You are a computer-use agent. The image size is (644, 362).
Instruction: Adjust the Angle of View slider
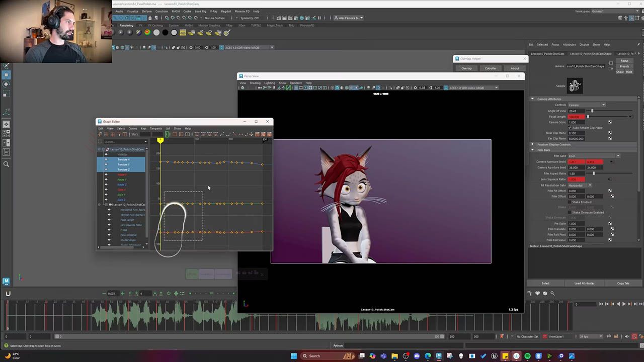pyautogui.click(x=592, y=111)
